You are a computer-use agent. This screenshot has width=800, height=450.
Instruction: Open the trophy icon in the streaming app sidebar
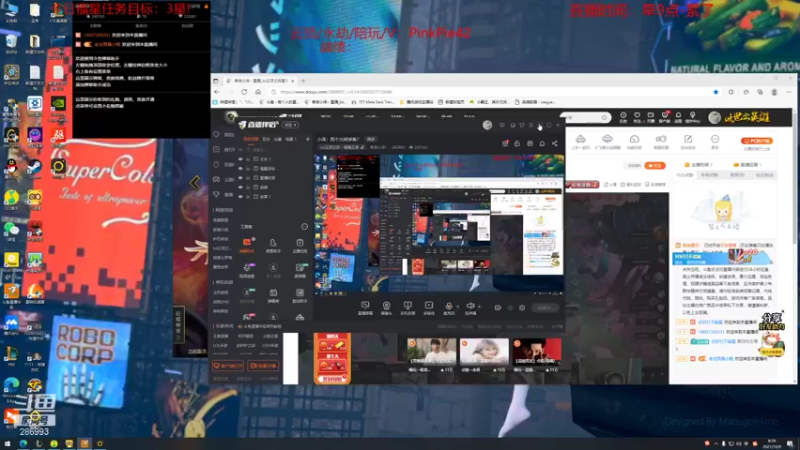click(216, 194)
